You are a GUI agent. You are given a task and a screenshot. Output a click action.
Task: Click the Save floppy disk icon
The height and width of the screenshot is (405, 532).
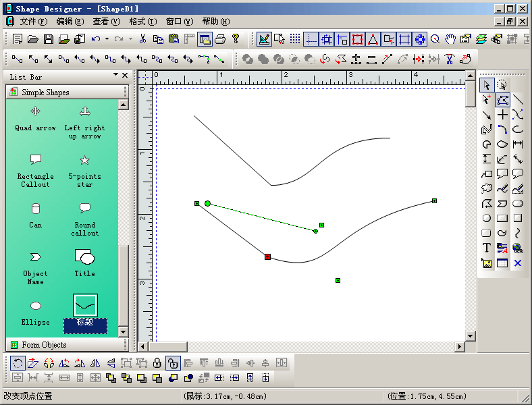49,39
